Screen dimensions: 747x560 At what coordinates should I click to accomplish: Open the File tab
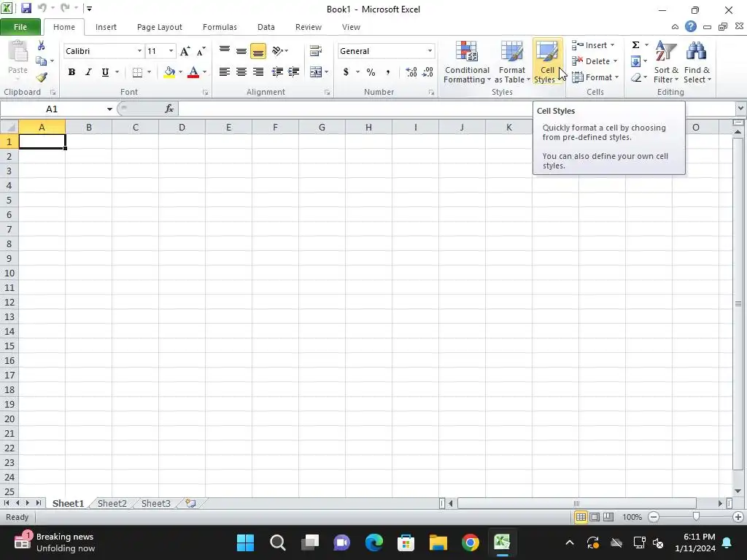point(20,27)
